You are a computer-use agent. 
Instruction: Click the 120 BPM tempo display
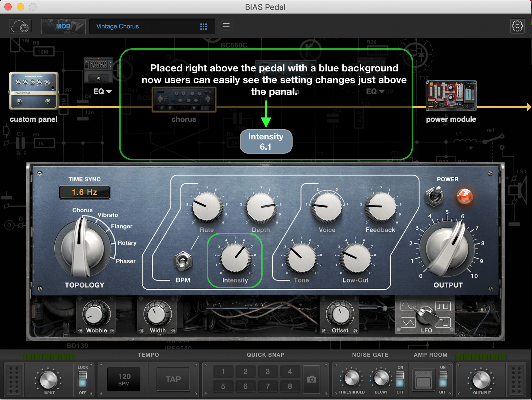(124, 379)
